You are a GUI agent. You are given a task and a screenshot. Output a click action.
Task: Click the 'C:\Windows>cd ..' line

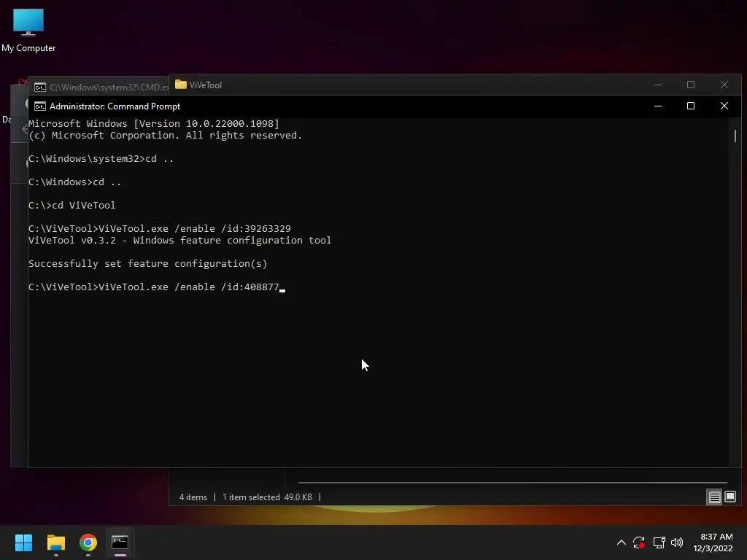(x=75, y=182)
